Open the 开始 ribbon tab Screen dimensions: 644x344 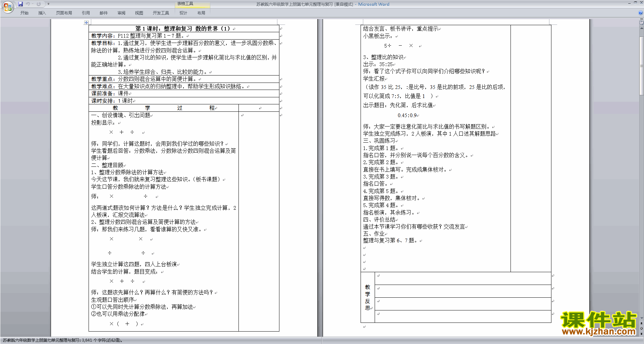pos(24,13)
